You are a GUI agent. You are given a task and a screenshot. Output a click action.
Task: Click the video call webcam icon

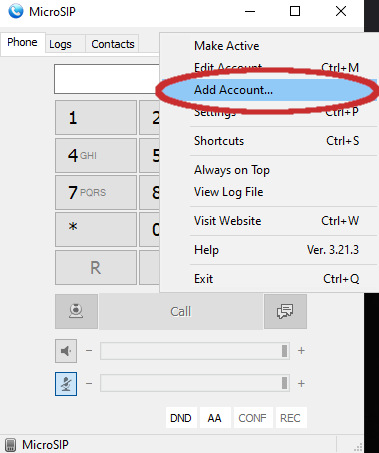tap(76, 311)
